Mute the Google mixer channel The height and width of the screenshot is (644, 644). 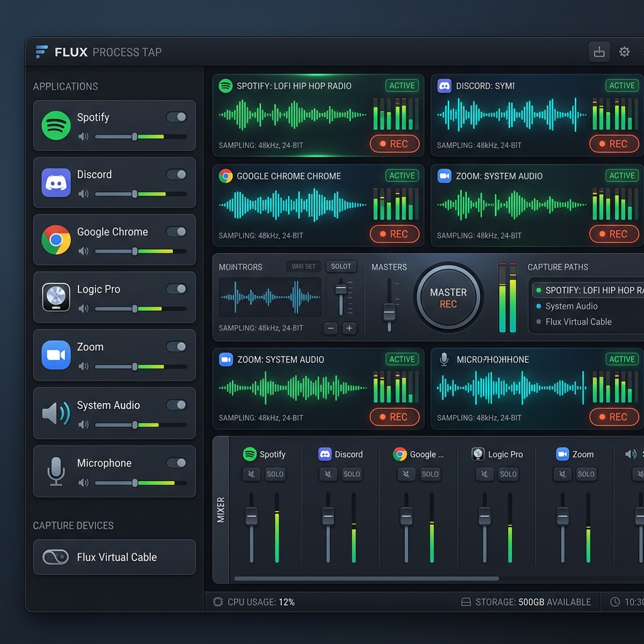click(x=406, y=474)
